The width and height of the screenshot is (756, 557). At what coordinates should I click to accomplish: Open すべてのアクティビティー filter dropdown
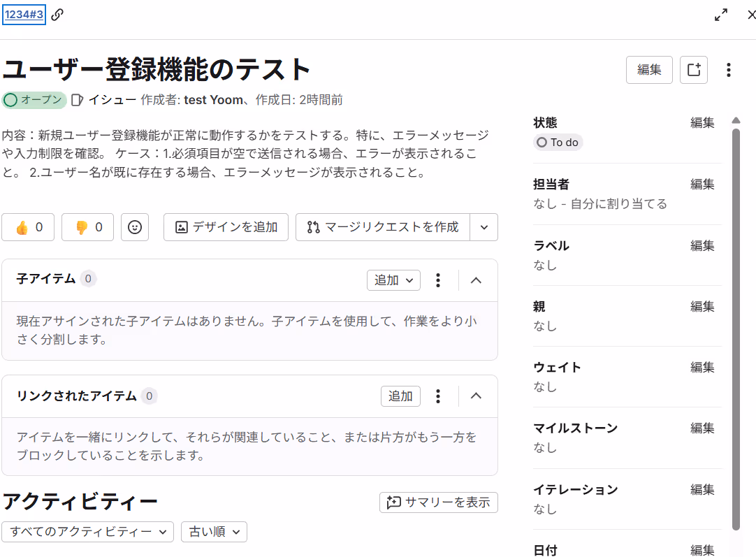[x=88, y=532]
